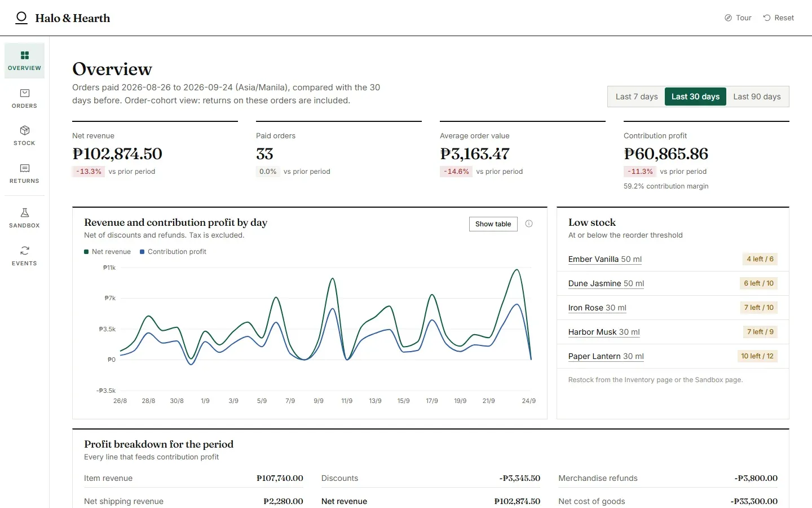Click the 59.2% contribution margin text
Image resolution: width=812 pixels, height=508 pixels.
[x=666, y=186]
